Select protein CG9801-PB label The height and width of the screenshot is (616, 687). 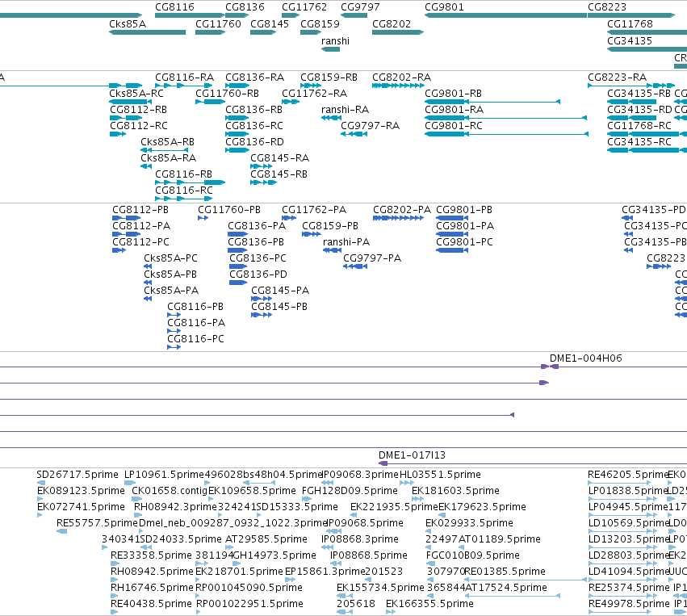[464, 210]
